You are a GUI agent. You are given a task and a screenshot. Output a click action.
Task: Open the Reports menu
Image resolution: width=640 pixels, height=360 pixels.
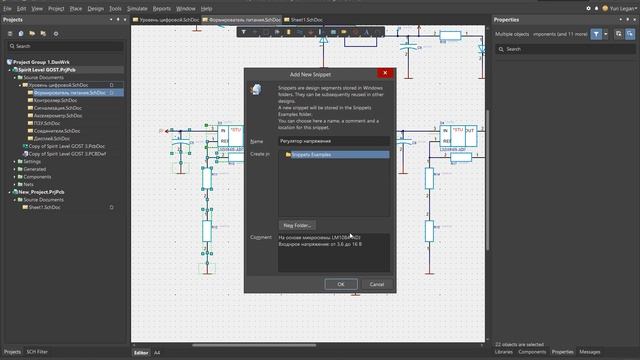pyautogui.click(x=162, y=8)
